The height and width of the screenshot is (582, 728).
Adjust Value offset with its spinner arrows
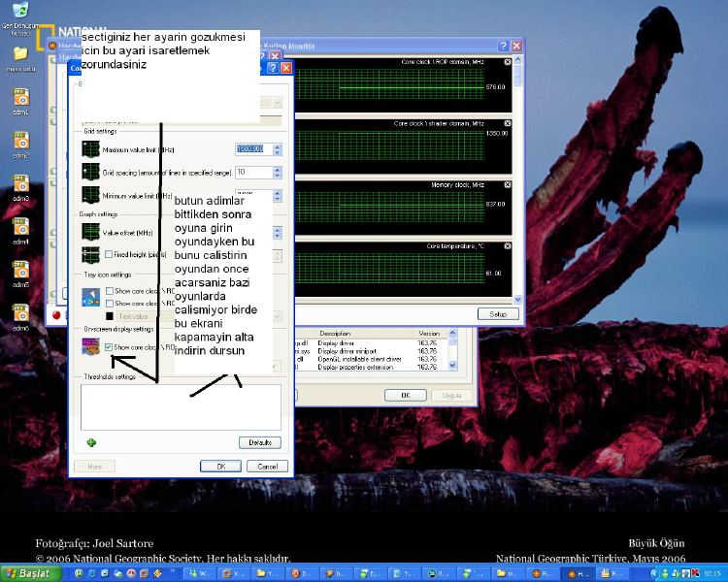(278, 232)
